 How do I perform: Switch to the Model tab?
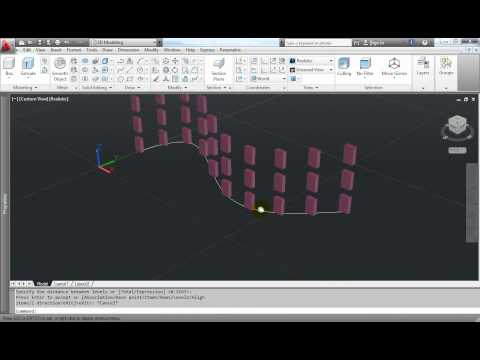click(42, 284)
